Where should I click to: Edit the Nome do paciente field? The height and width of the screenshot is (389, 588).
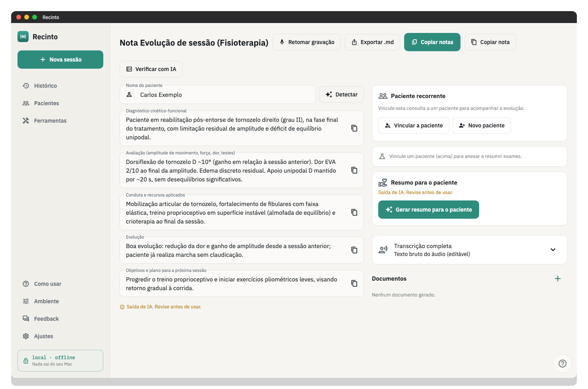218,94
